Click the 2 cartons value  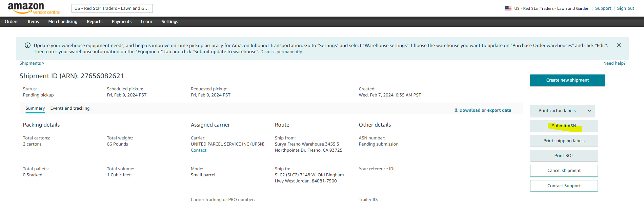click(32, 144)
